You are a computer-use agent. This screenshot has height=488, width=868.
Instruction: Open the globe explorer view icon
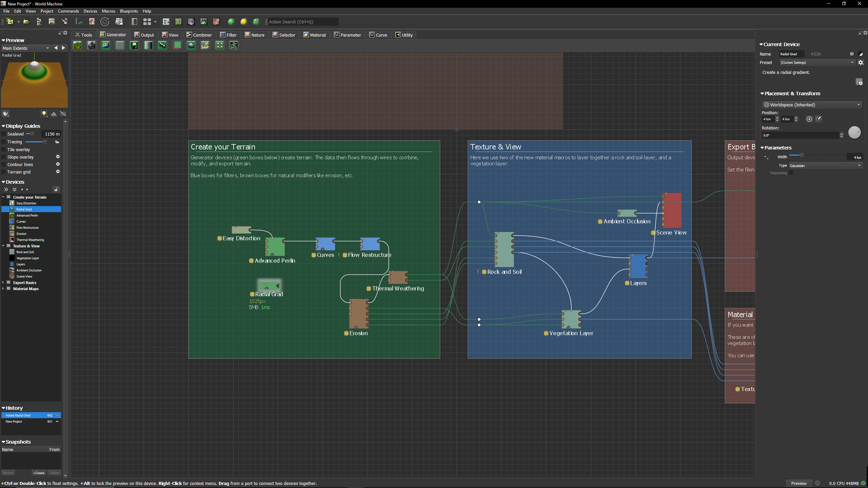(191, 22)
